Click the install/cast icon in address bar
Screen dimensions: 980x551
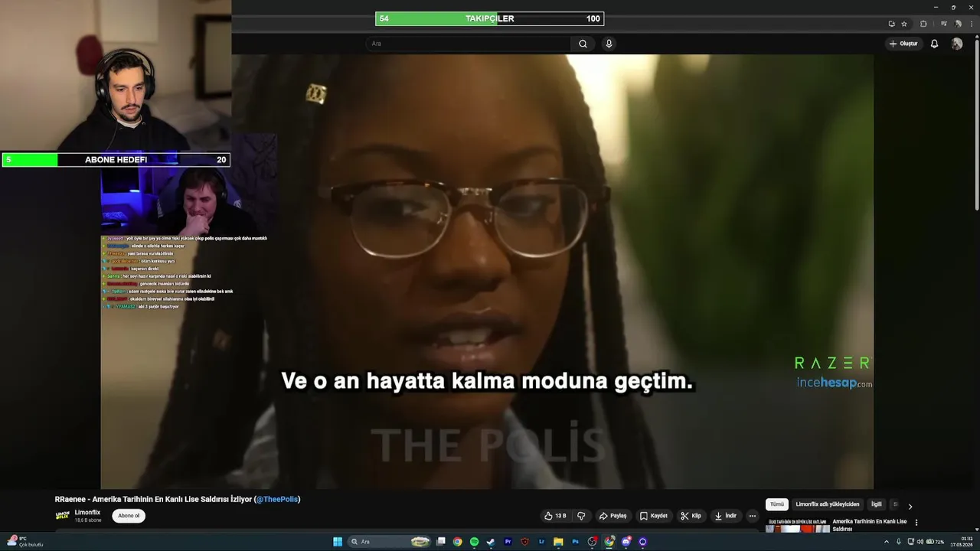[x=891, y=24]
